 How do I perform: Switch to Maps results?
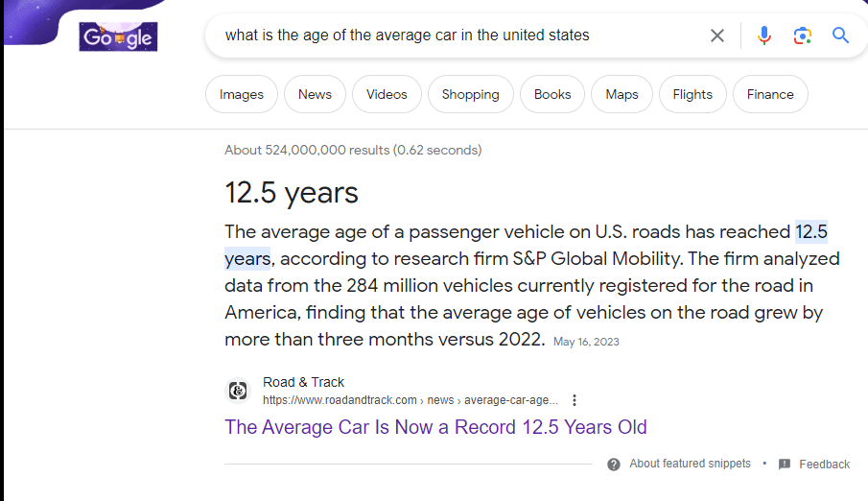pos(622,95)
